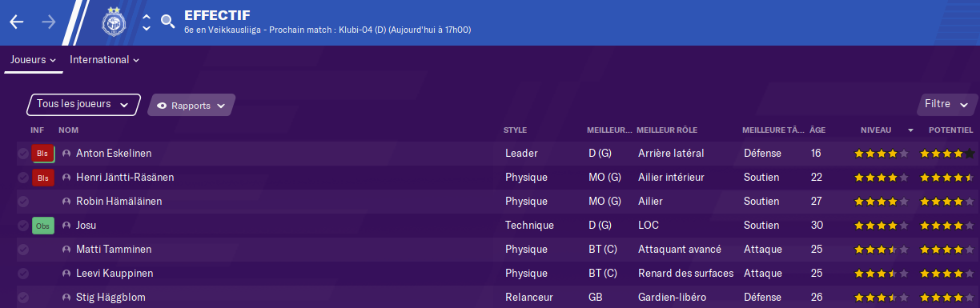Click the search magnifying glass icon
Viewport: 980px width, 308px height.
(x=167, y=22)
